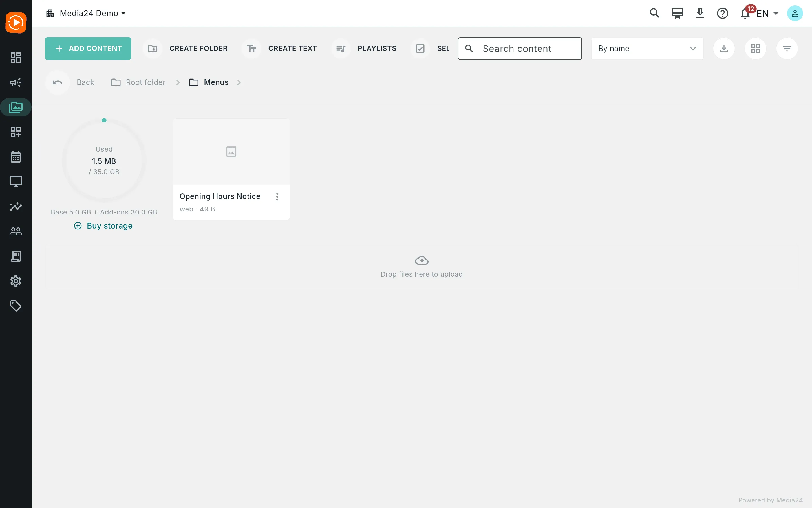The height and width of the screenshot is (508, 812).
Task: Click the Opening Hours Notice title
Action: pyautogui.click(x=220, y=196)
